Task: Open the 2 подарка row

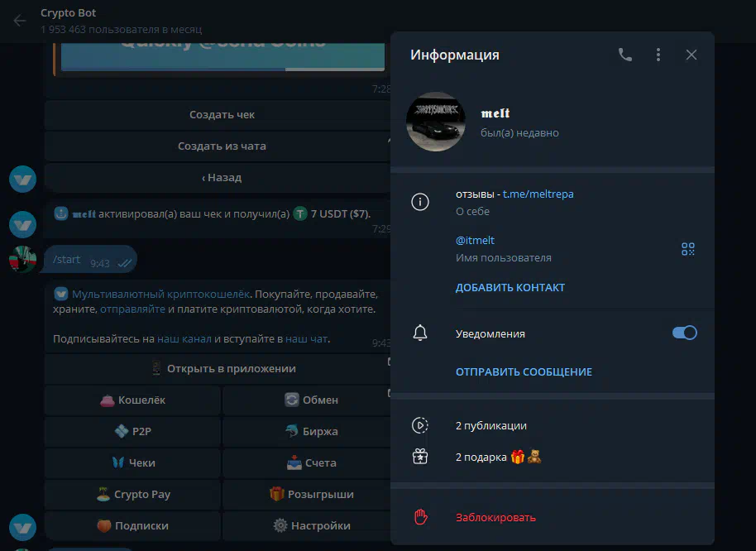Action: tap(552, 457)
